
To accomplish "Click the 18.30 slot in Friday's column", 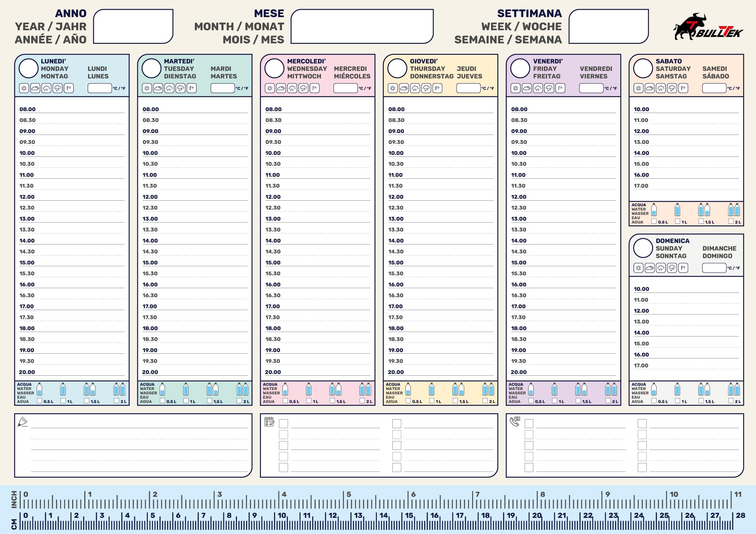I will [563, 339].
